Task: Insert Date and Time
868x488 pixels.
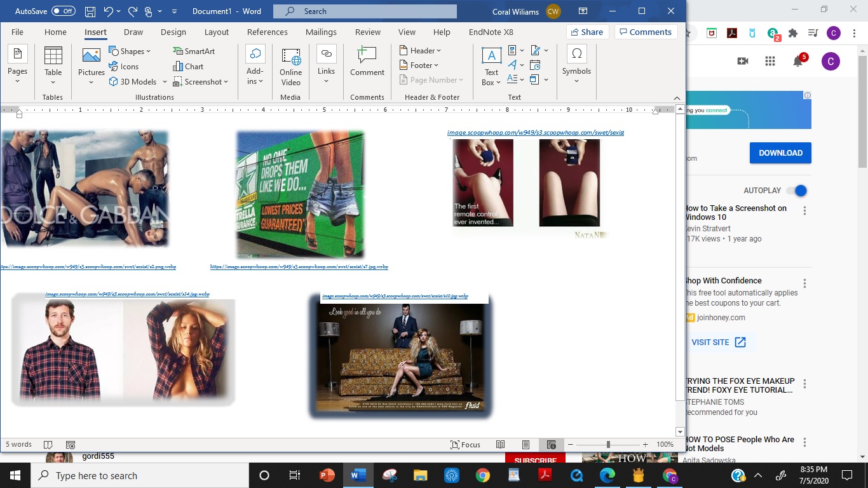Action: 535,65
